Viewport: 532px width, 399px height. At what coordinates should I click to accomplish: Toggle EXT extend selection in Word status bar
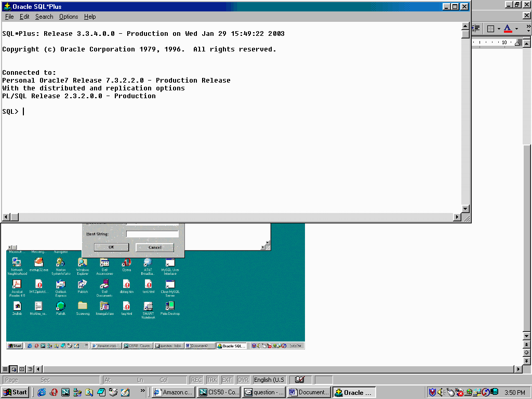pyautogui.click(x=227, y=380)
